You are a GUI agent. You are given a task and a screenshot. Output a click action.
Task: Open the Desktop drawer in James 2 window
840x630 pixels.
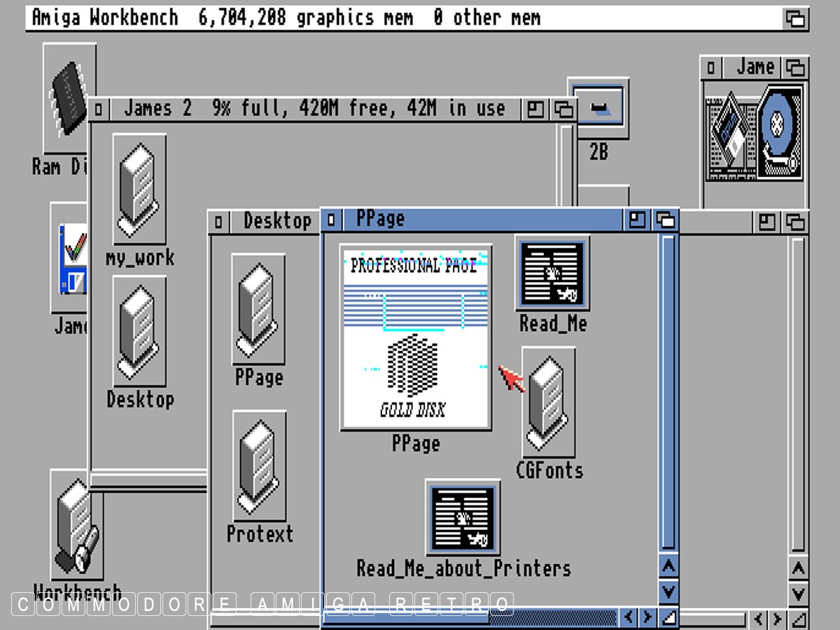pos(139,330)
